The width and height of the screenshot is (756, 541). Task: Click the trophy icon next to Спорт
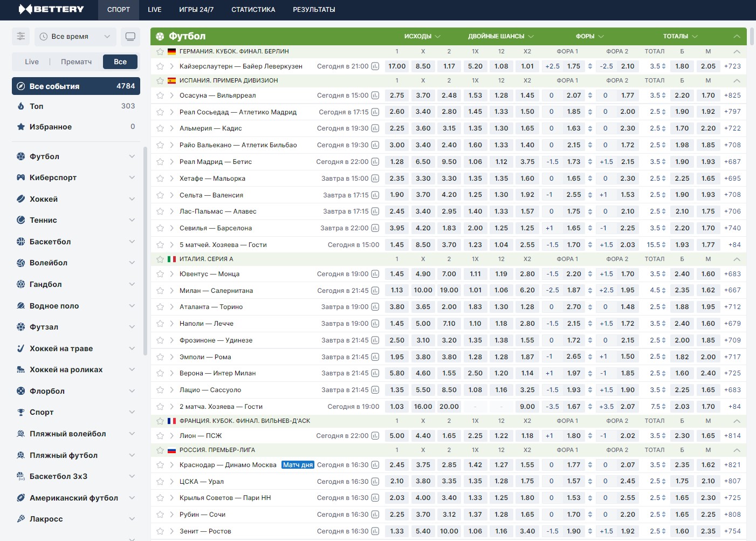click(21, 412)
